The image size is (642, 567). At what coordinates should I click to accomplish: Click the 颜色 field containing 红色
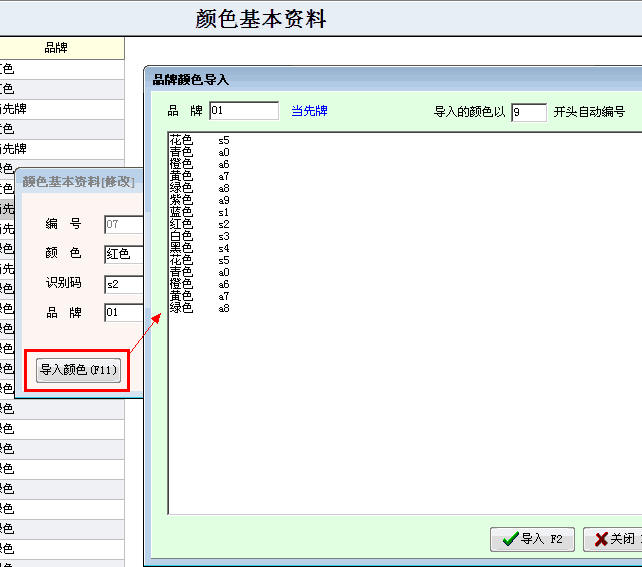pos(124,254)
